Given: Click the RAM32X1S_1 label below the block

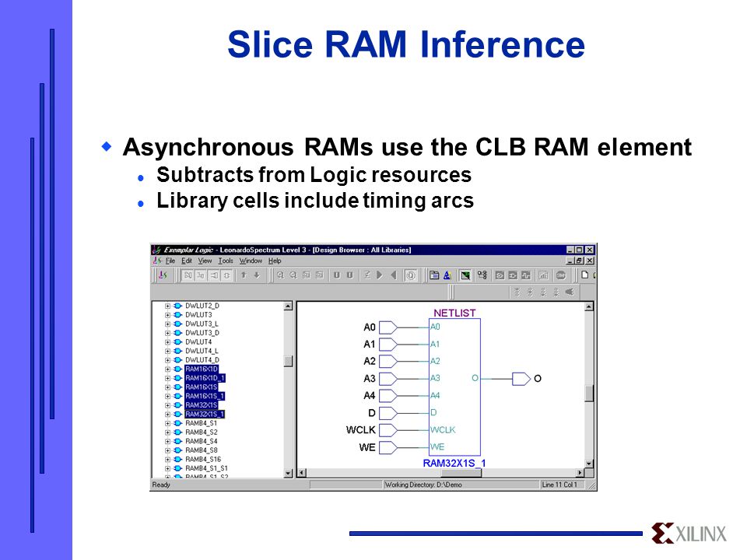Looking at the screenshot, I should pos(454,463).
